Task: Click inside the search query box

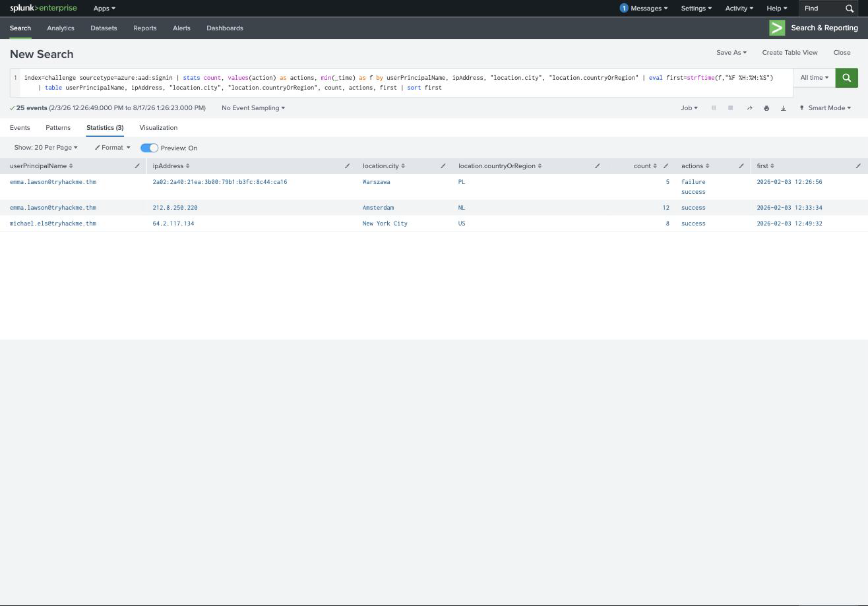Action: pos(406,82)
